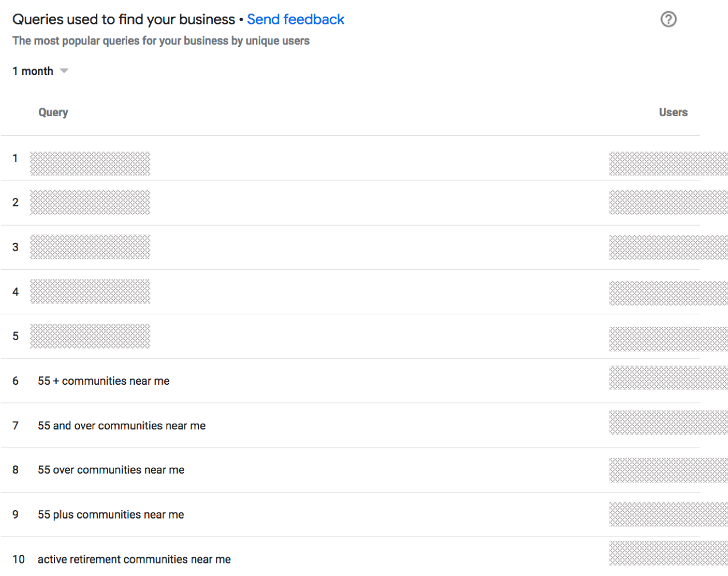Click the redacted query in row 2
Image resolution: width=728 pixels, height=576 pixels.
click(90, 202)
